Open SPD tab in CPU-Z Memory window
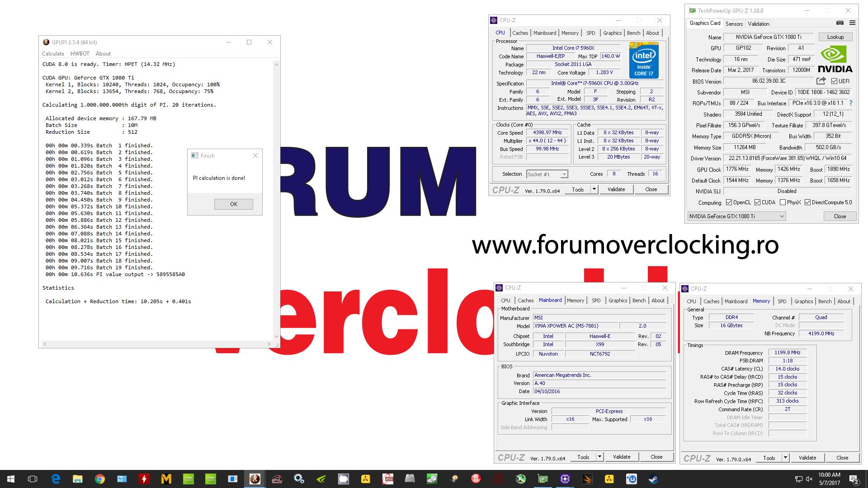 pos(782,301)
